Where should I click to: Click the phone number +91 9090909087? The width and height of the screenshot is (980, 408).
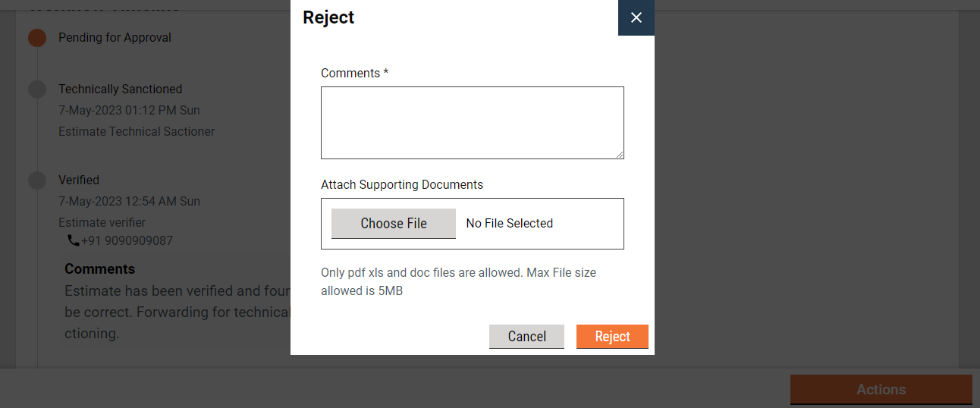pyautogui.click(x=127, y=241)
